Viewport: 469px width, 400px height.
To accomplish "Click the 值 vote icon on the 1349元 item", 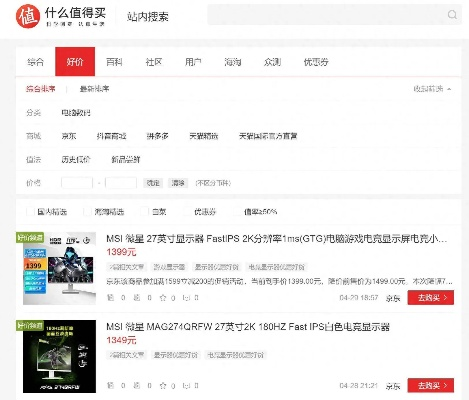I will click(x=110, y=385).
